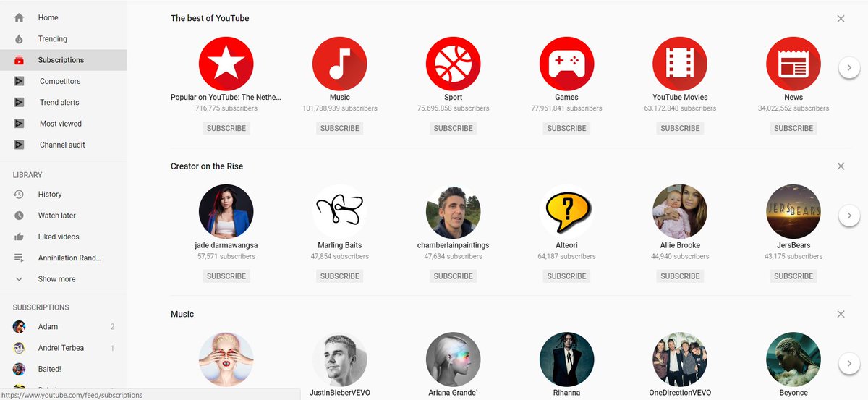Open Rihanna channel thumbnail
The width and height of the screenshot is (868, 400).
click(x=567, y=359)
